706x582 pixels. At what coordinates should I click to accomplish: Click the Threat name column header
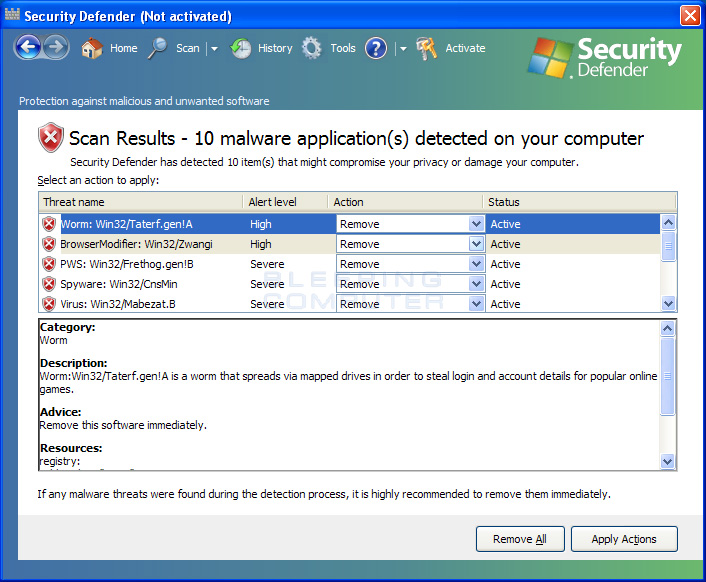pos(141,202)
